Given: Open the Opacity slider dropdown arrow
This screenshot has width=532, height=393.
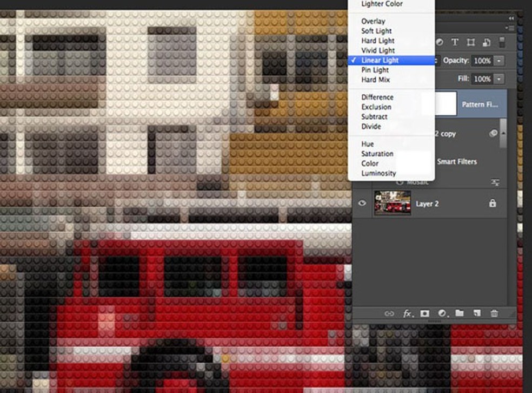Looking at the screenshot, I should (498, 61).
